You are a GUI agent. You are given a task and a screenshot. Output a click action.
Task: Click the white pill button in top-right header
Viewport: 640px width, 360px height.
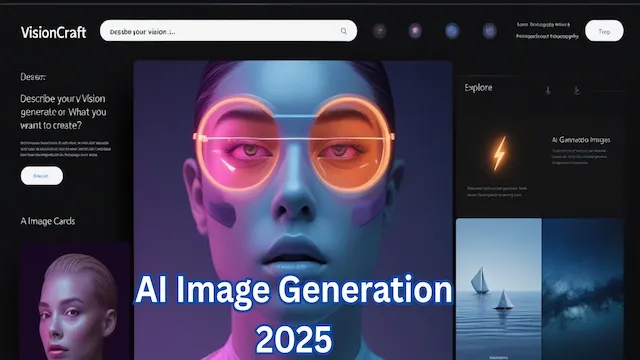point(604,31)
